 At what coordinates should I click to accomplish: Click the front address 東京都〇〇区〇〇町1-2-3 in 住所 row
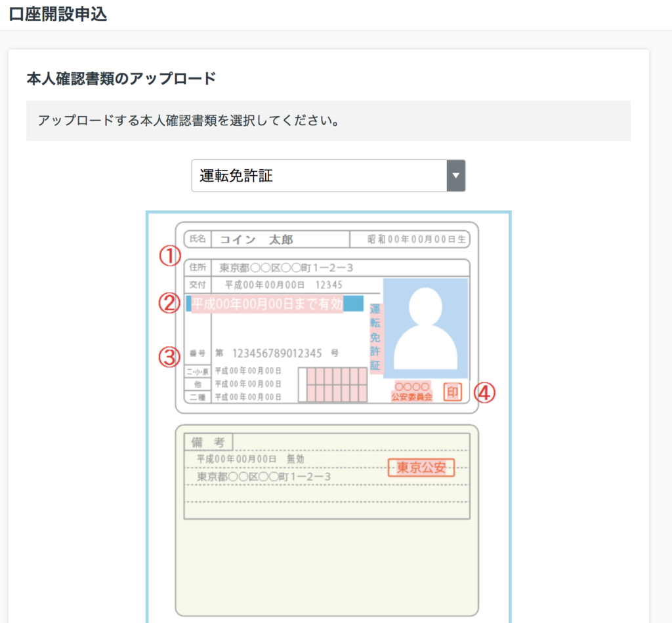pyautogui.click(x=286, y=268)
